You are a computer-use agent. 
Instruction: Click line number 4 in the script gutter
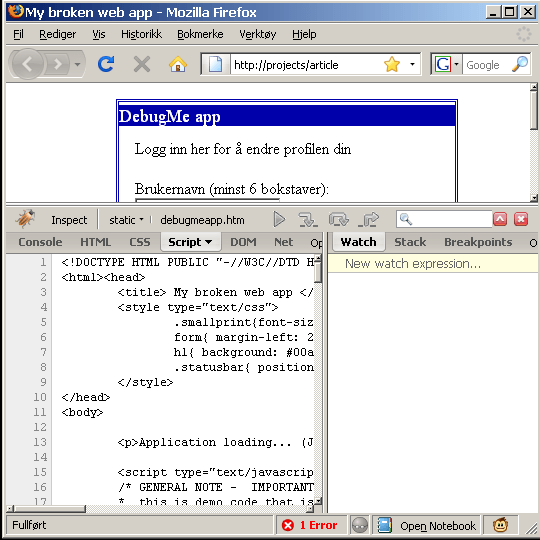pyautogui.click(x=43, y=307)
